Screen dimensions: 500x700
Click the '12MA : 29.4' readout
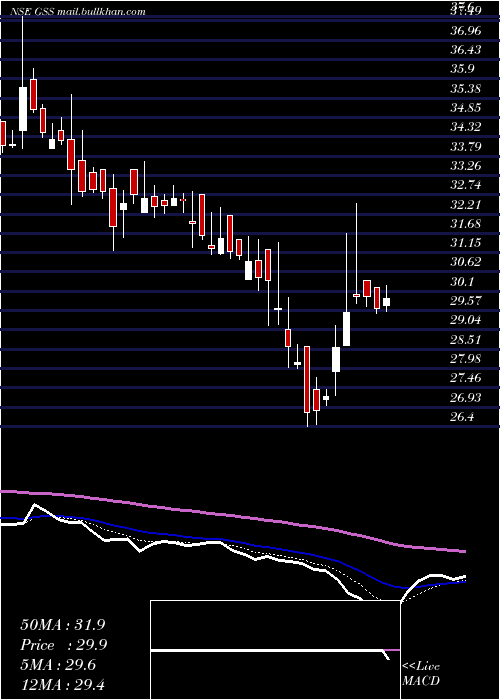click(x=62, y=685)
